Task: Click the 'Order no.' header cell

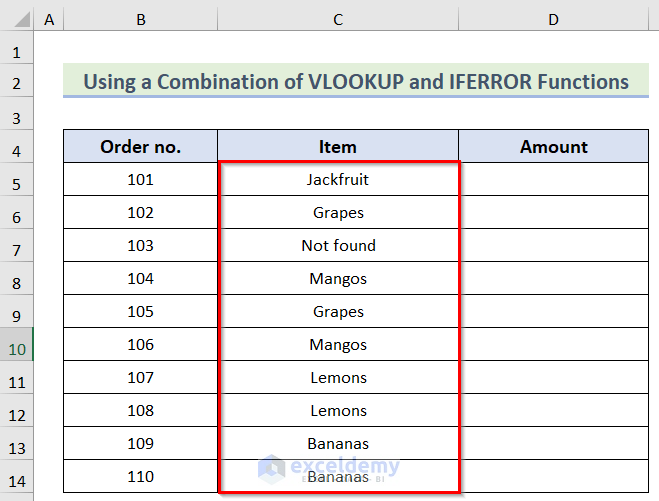Action: click(x=141, y=147)
